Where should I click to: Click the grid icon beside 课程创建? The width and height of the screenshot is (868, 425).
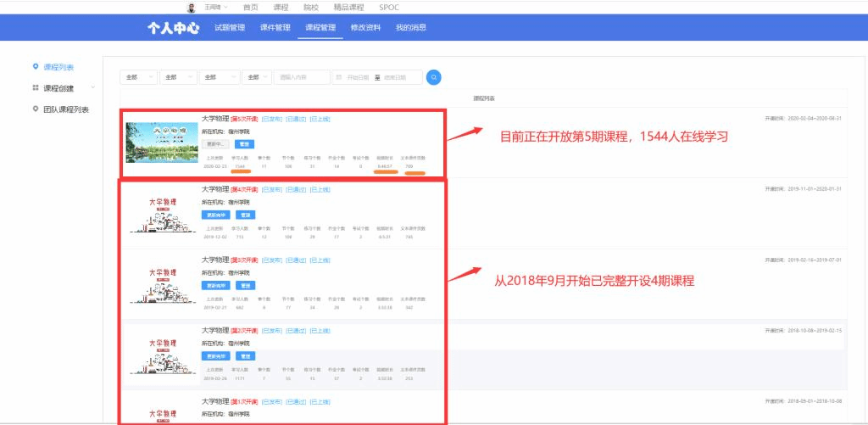point(35,87)
